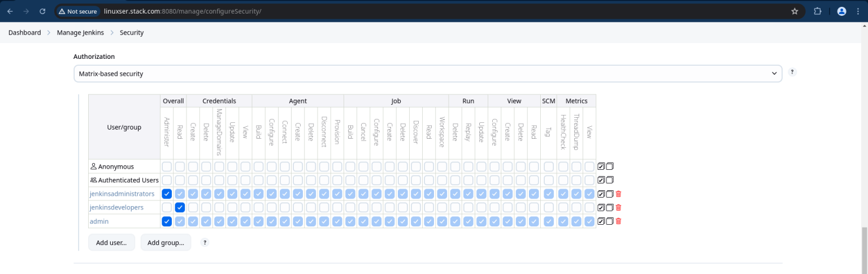Click the User/group header cell
The width and height of the screenshot is (868, 274).
(124, 127)
